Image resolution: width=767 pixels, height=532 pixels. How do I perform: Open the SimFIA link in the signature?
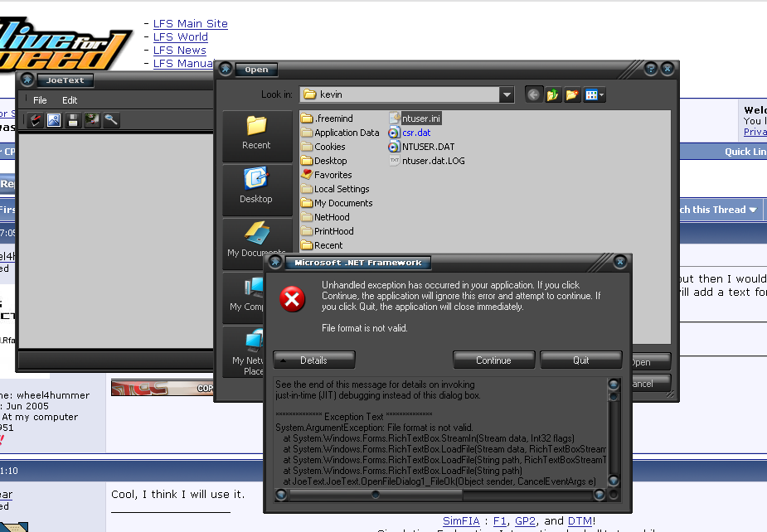(461, 521)
